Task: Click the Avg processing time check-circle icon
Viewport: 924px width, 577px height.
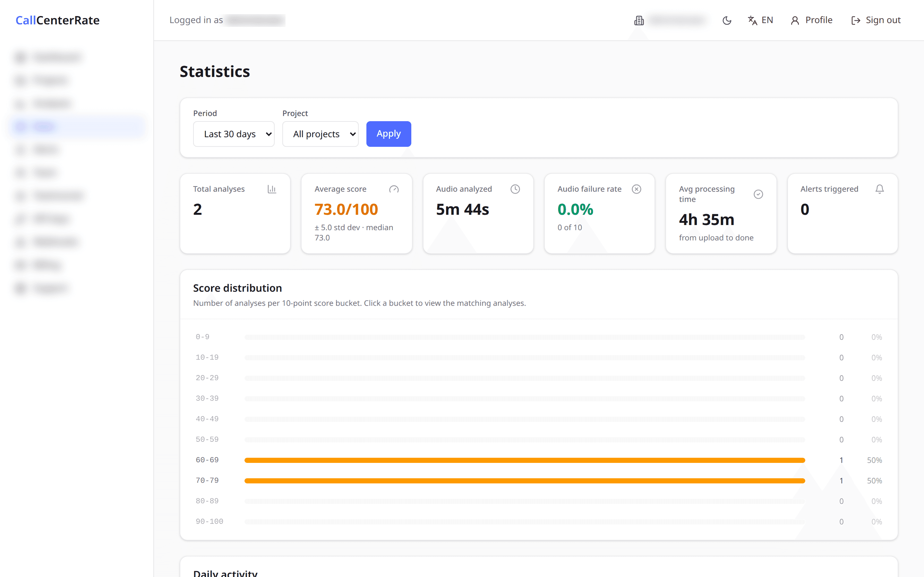Action: 758,194
